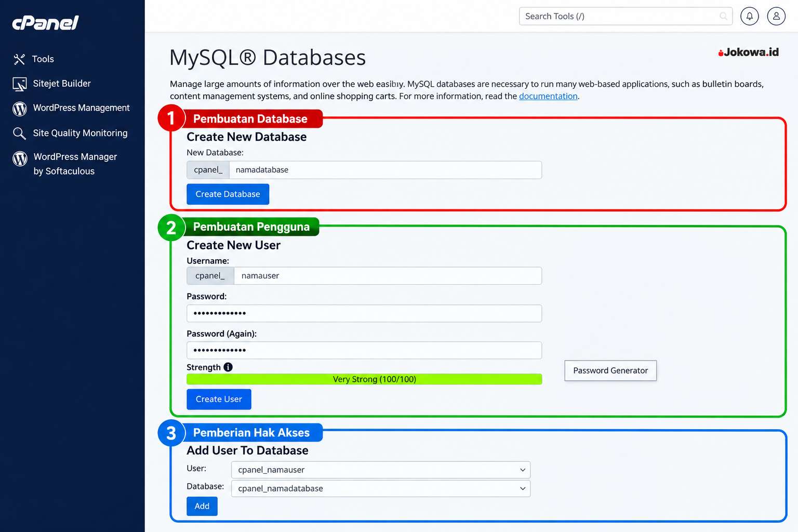Open the user account icon
This screenshot has width=798, height=532.
coord(776,16)
